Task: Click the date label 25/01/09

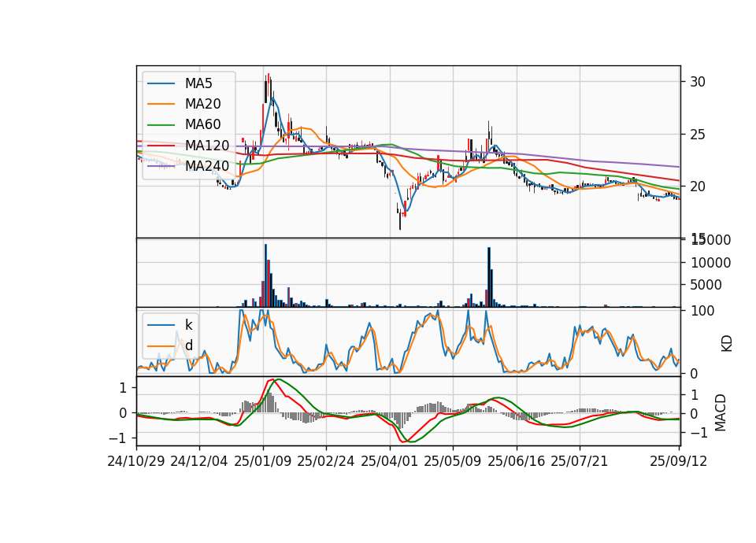Action: click(263, 461)
